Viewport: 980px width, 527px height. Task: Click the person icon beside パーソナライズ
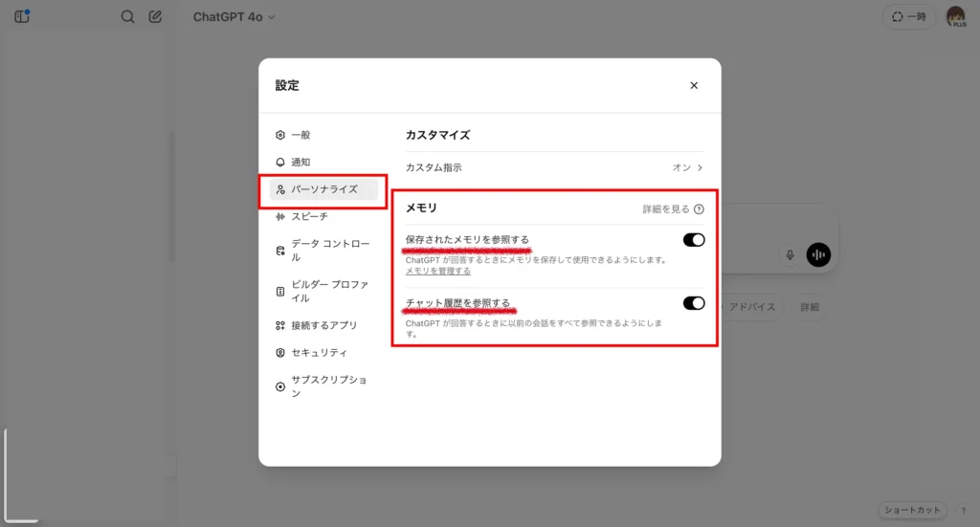pos(280,189)
